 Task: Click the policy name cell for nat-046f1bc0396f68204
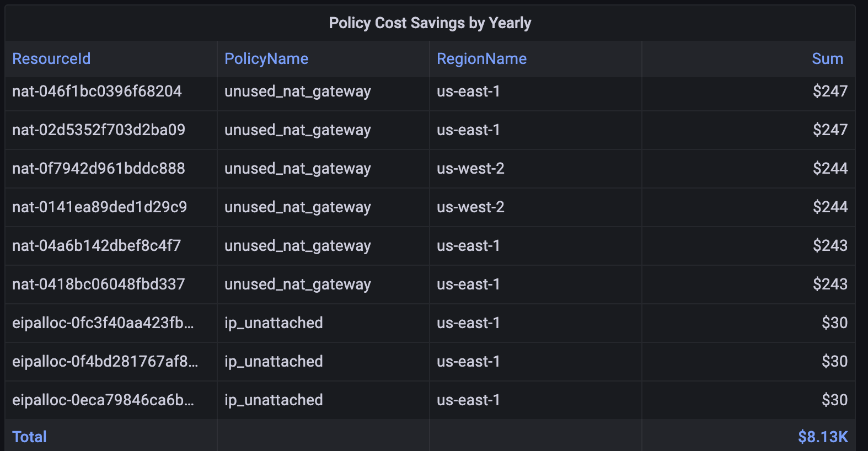(298, 92)
